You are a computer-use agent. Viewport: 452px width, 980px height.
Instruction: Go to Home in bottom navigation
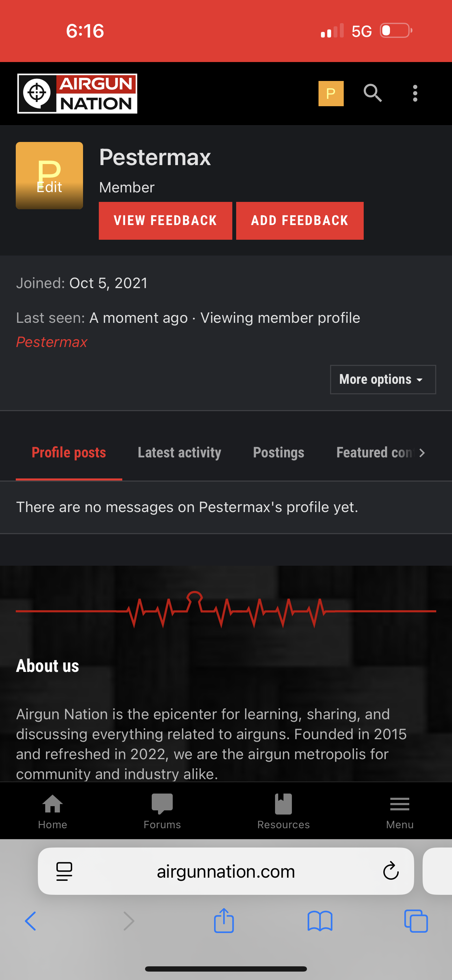point(53,811)
